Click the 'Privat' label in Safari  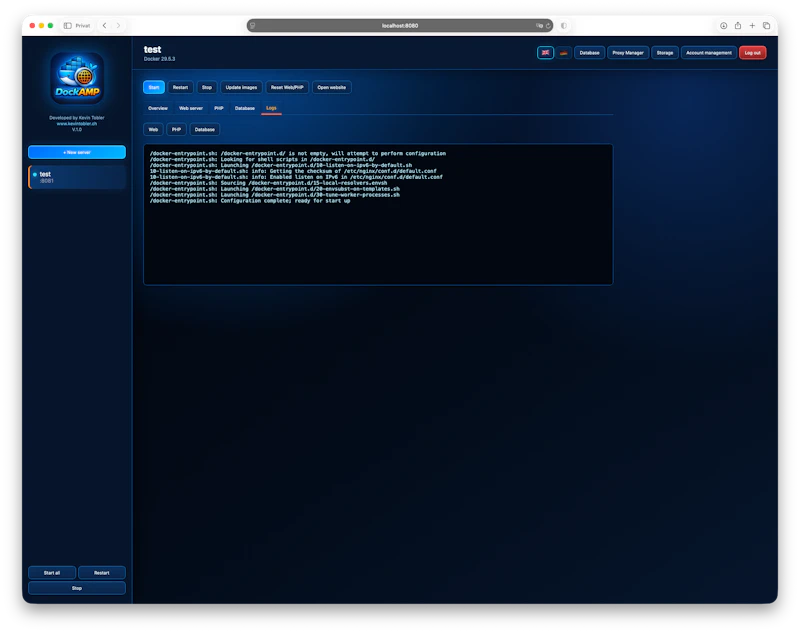tap(83, 26)
